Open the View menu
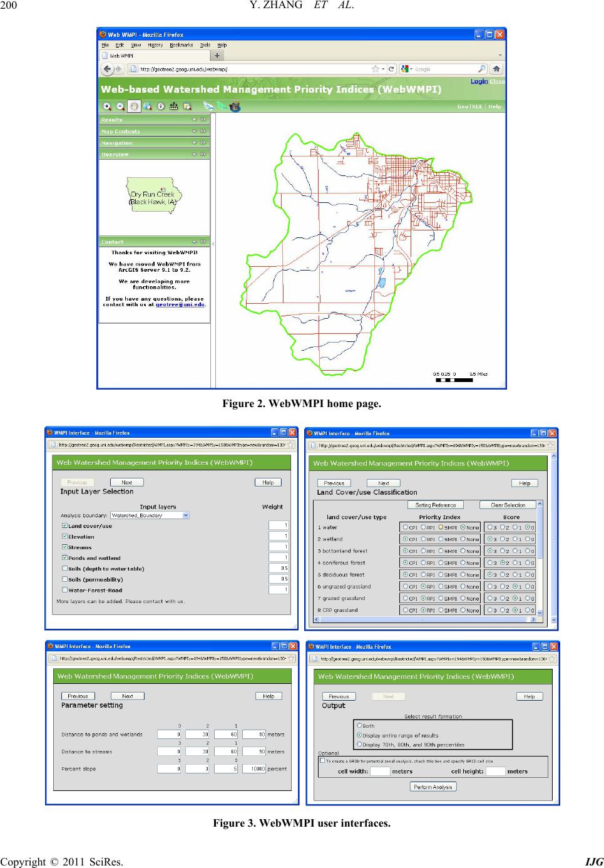 pyautogui.click(x=135, y=45)
